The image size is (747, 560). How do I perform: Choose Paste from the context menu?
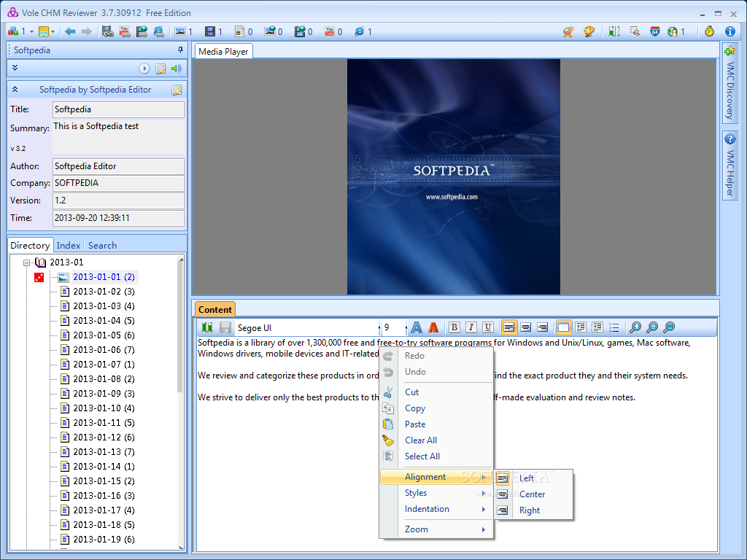pos(436,424)
